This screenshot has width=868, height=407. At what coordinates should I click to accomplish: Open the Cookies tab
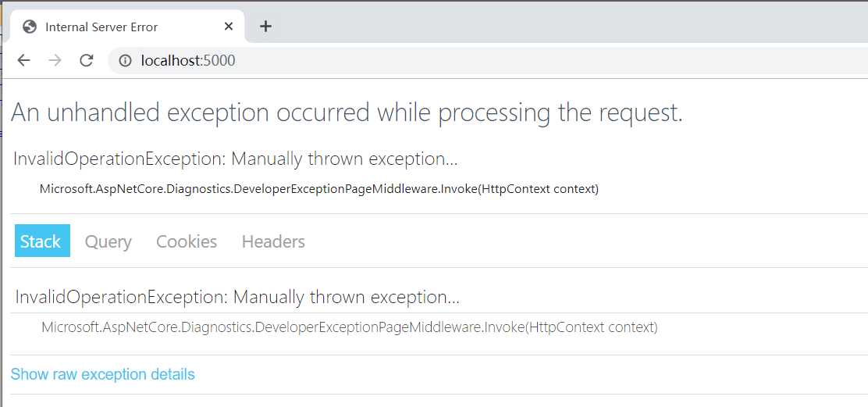187,241
